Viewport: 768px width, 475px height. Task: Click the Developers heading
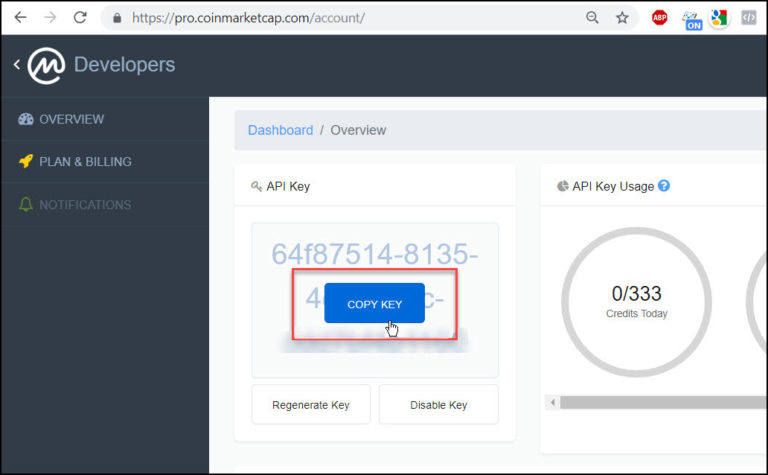(x=124, y=65)
